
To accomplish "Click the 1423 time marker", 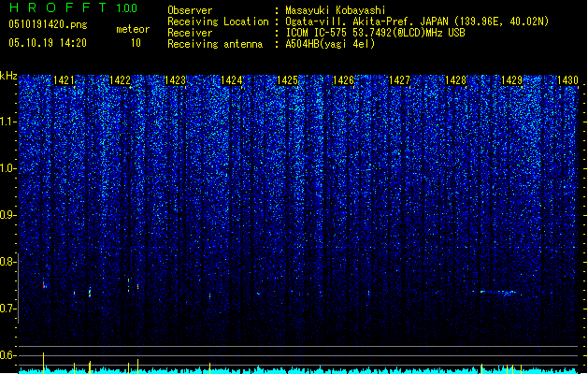I will (x=176, y=80).
